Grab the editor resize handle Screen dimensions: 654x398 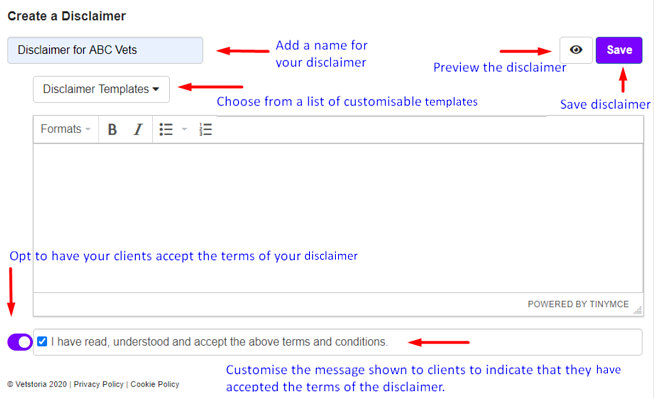pyautogui.click(x=638, y=310)
